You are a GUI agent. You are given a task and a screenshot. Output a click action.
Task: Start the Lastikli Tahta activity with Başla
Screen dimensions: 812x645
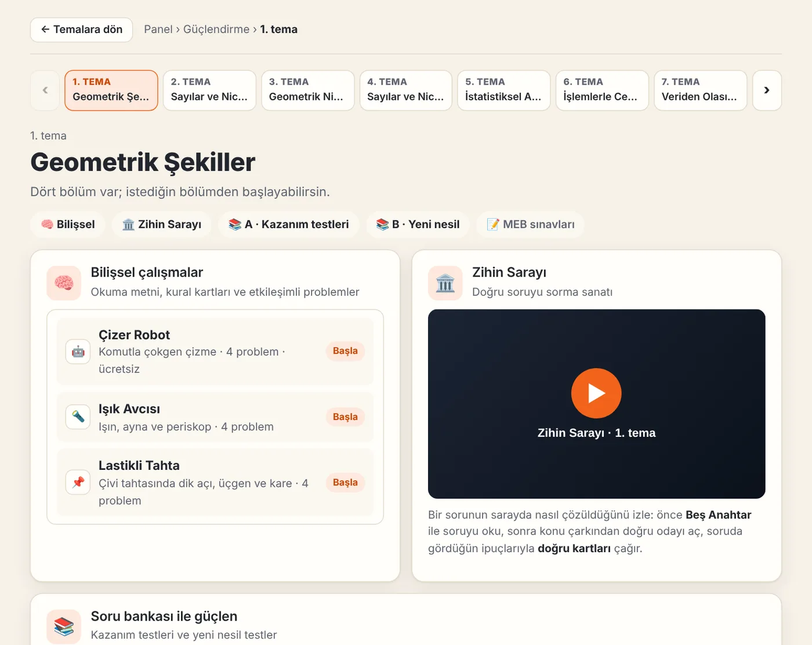pyautogui.click(x=345, y=483)
